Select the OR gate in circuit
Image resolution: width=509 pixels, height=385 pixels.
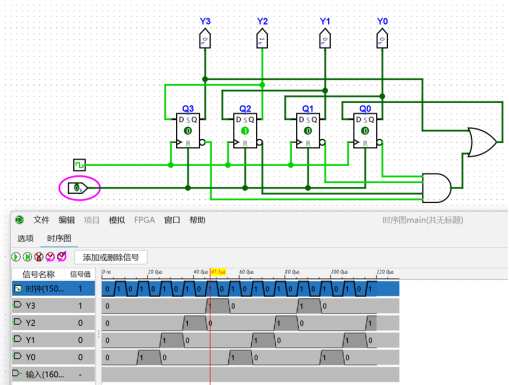point(482,142)
